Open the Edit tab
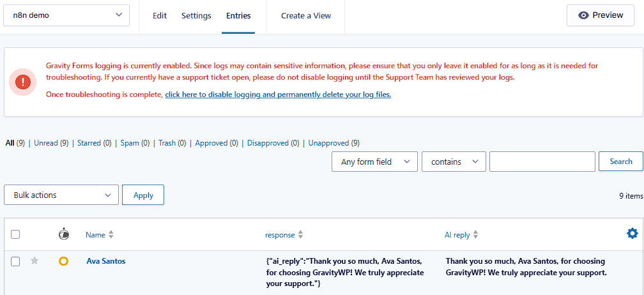The height and width of the screenshot is (295, 644). tap(160, 15)
